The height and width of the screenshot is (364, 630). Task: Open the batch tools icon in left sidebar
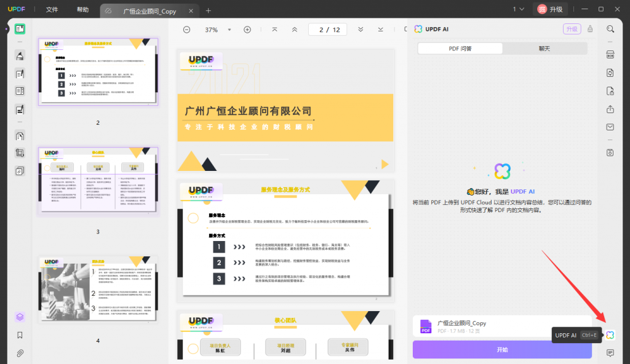pos(20,171)
